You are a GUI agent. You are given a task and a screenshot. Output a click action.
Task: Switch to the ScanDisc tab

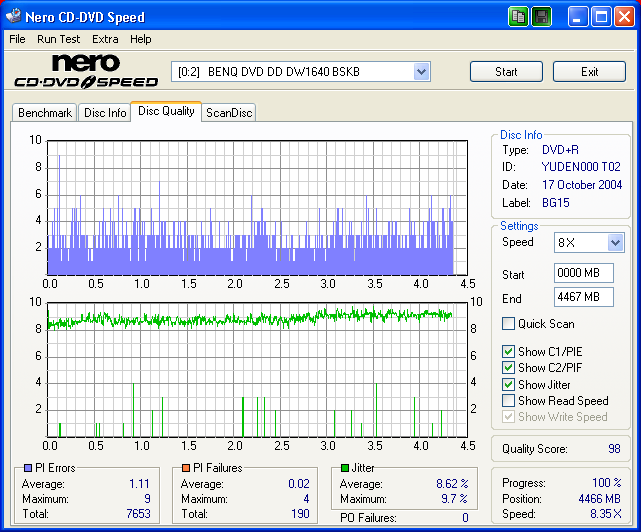tap(229, 113)
